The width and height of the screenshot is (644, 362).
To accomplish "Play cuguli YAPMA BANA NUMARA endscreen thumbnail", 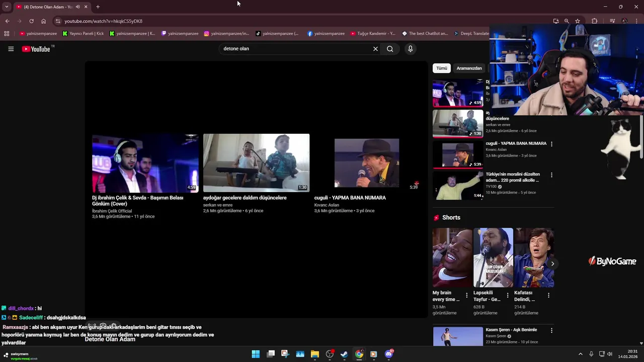I will pyautogui.click(x=367, y=163).
